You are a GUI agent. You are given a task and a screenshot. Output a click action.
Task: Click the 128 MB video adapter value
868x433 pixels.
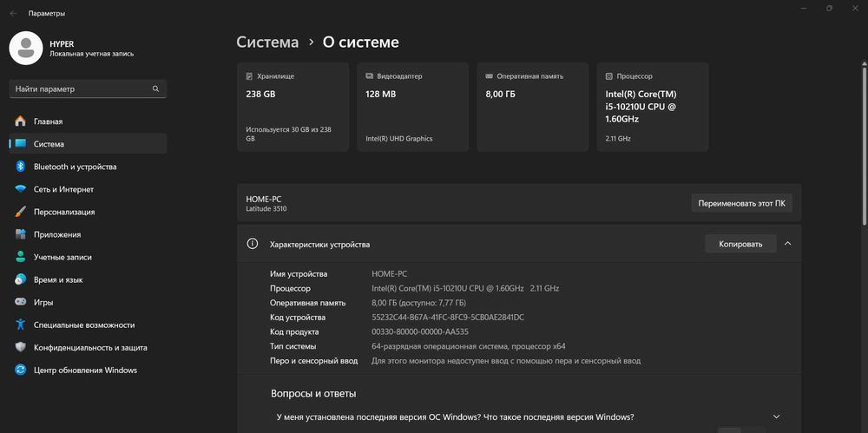(381, 94)
